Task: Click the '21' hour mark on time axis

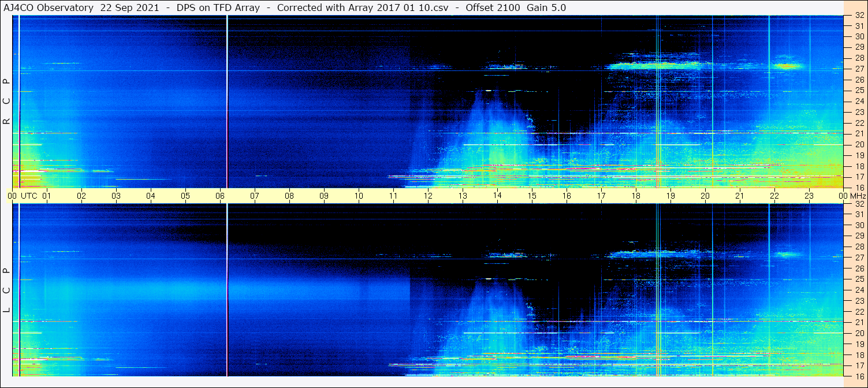Action: [x=740, y=196]
